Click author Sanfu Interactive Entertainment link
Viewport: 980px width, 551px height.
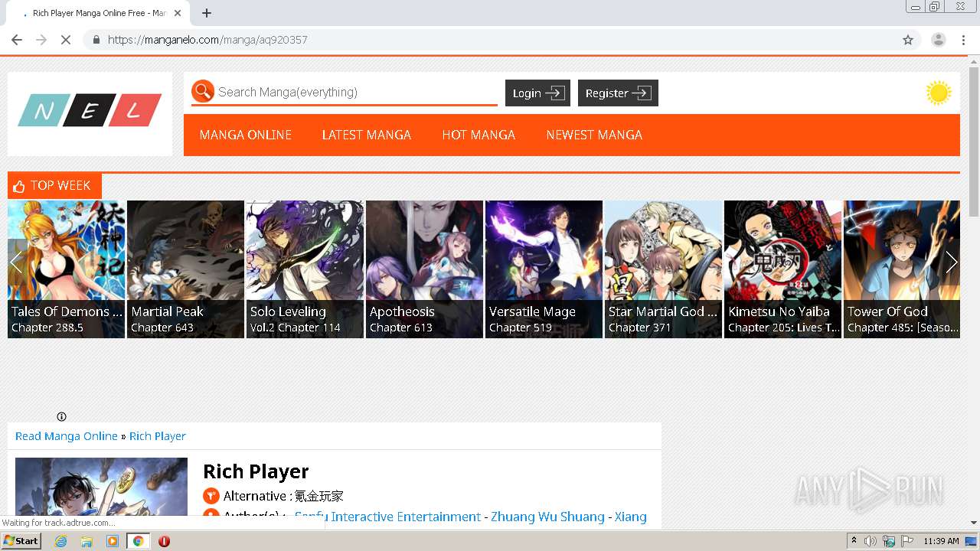[387, 517]
